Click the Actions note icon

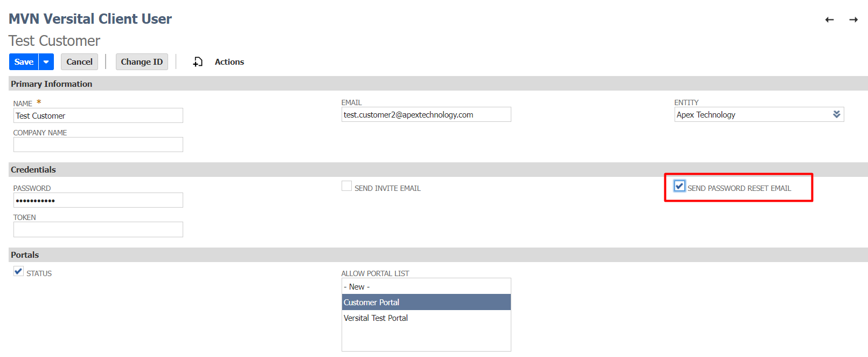[198, 62]
